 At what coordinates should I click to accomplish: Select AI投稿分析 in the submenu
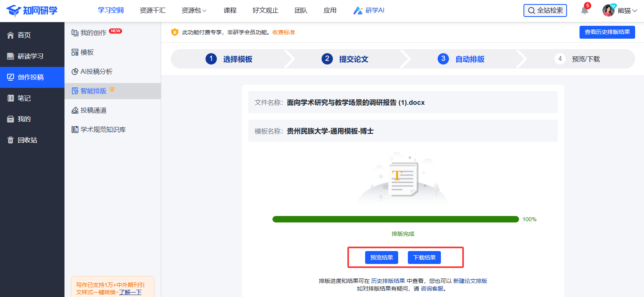pos(96,71)
